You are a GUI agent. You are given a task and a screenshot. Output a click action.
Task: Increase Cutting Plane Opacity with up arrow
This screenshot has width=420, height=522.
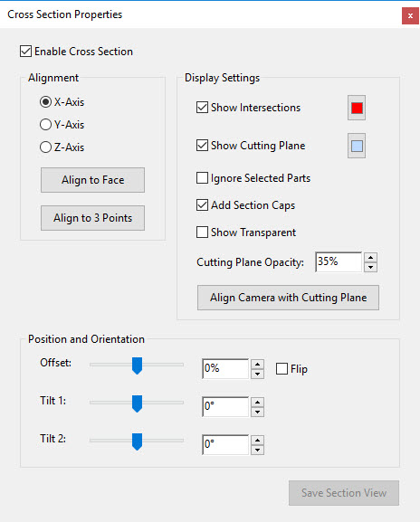point(370,258)
